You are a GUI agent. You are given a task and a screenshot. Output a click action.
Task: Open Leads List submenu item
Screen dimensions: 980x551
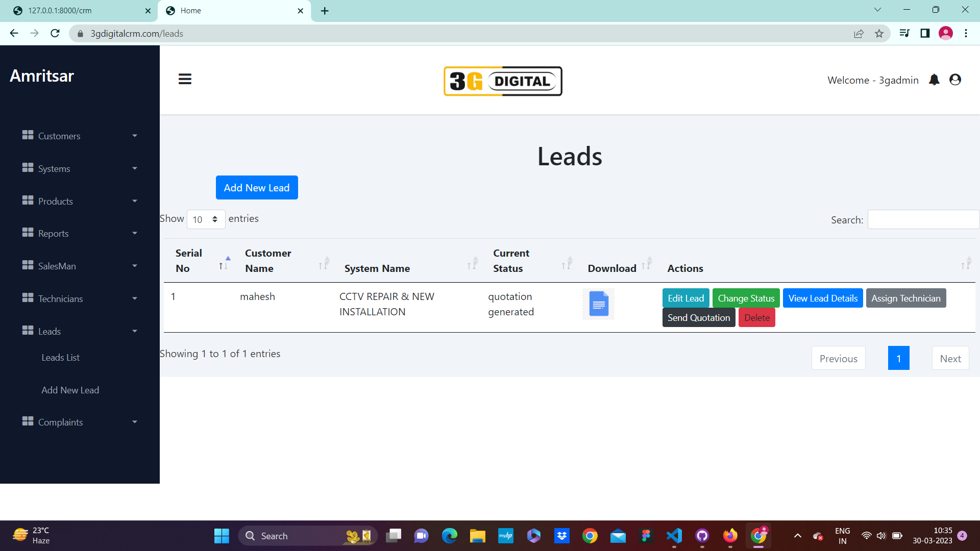[61, 358]
